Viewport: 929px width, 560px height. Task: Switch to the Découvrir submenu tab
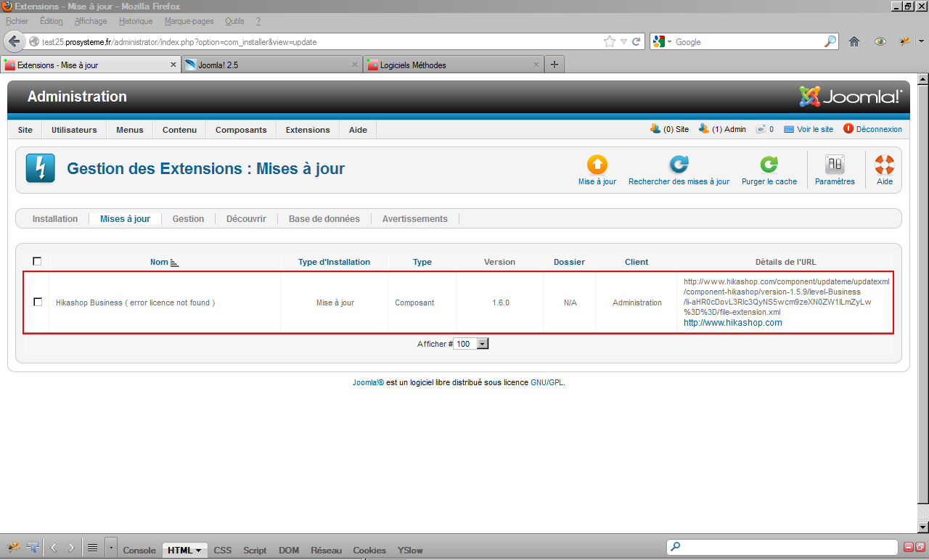coord(246,218)
